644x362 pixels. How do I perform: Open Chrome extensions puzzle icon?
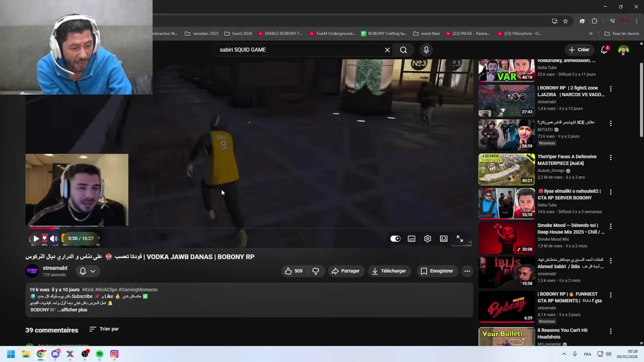click(x=594, y=21)
